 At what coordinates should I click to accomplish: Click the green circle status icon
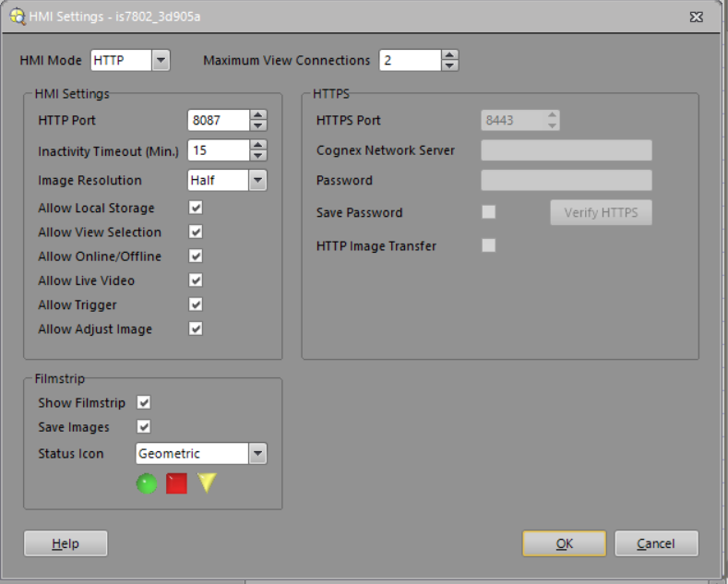click(147, 484)
